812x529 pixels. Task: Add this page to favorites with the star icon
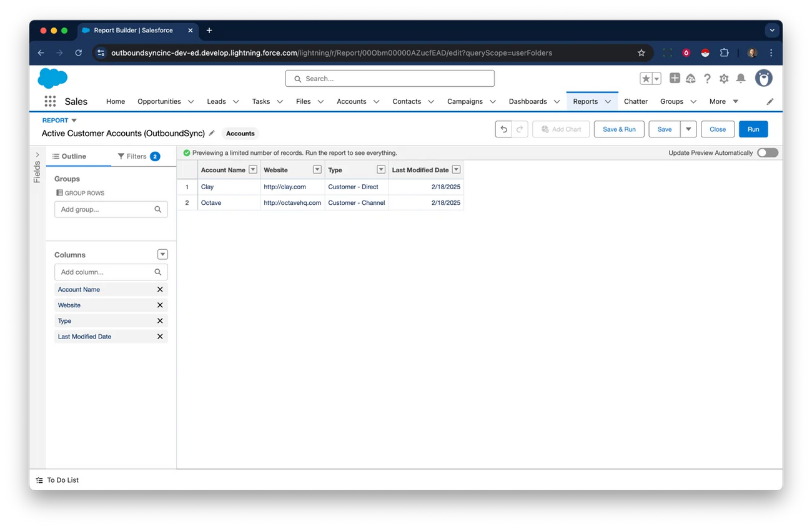point(646,78)
